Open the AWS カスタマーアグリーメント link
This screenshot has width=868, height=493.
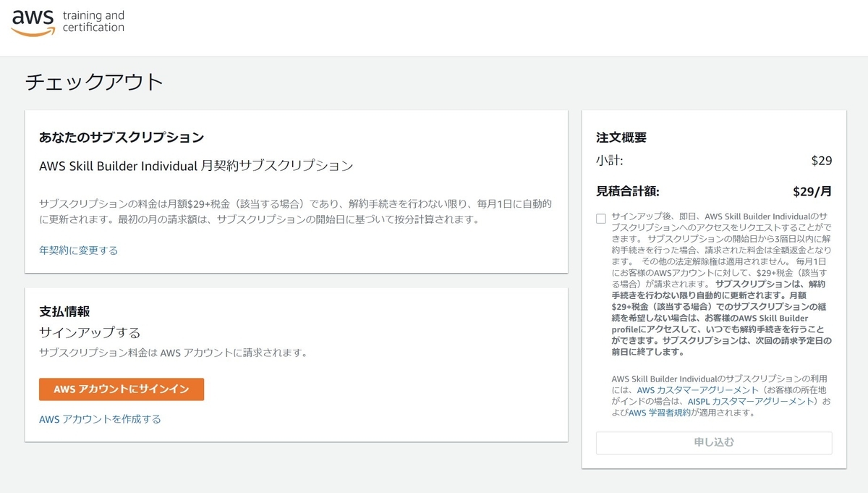coord(697,390)
